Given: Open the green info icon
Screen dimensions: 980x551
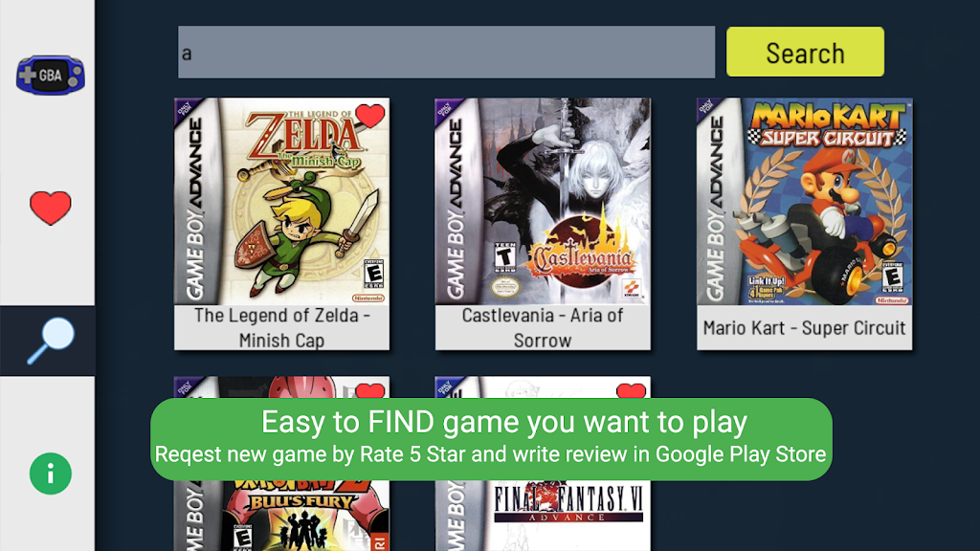Looking at the screenshot, I should (50, 474).
